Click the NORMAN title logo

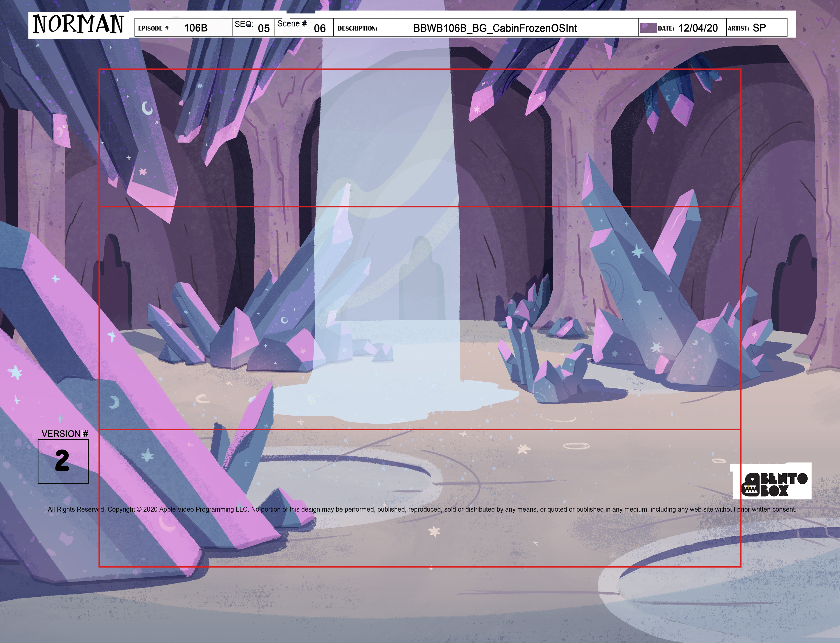[78, 25]
